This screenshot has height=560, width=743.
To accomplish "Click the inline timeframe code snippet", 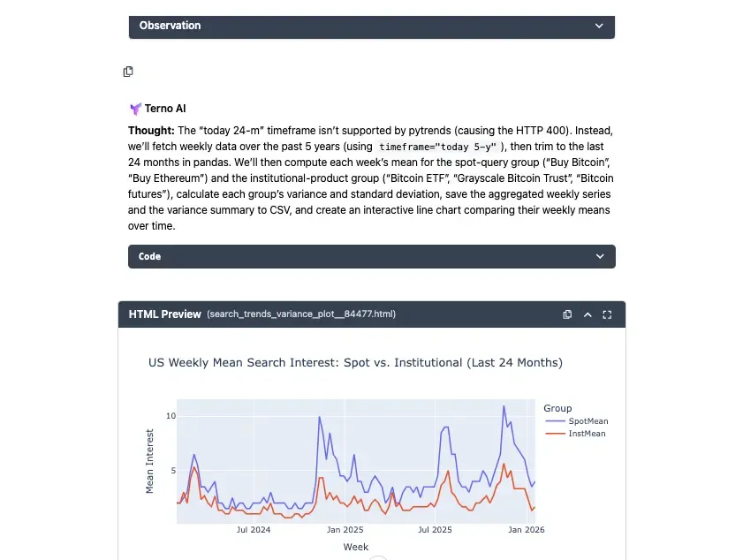I will coord(439,146).
